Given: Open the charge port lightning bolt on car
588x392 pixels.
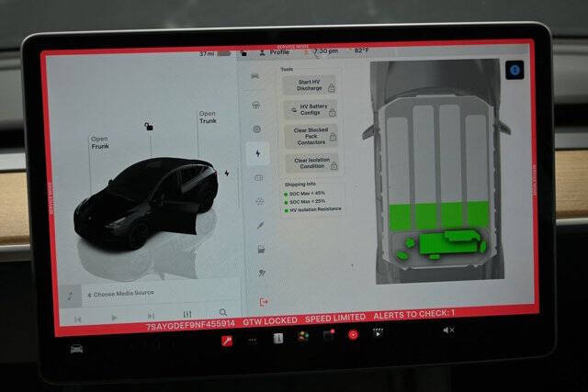Looking at the screenshot, I should pos(227,174).
